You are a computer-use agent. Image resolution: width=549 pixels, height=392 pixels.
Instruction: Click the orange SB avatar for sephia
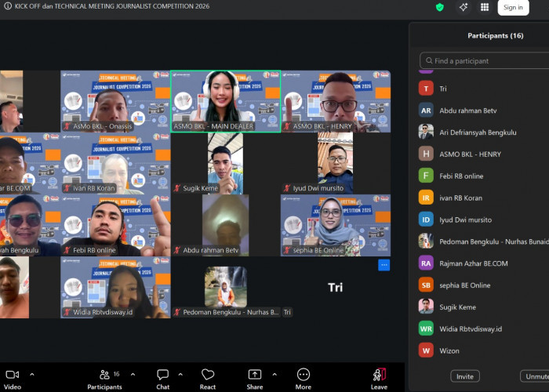pos(426,285)
